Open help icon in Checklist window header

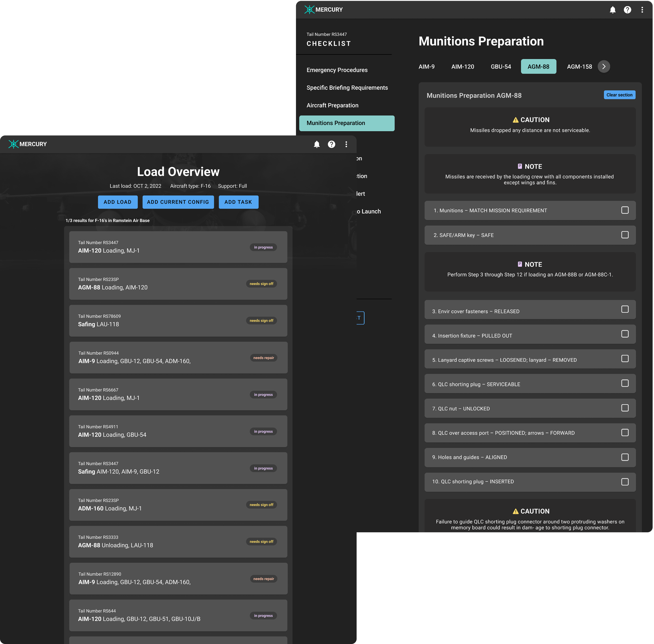627,10
